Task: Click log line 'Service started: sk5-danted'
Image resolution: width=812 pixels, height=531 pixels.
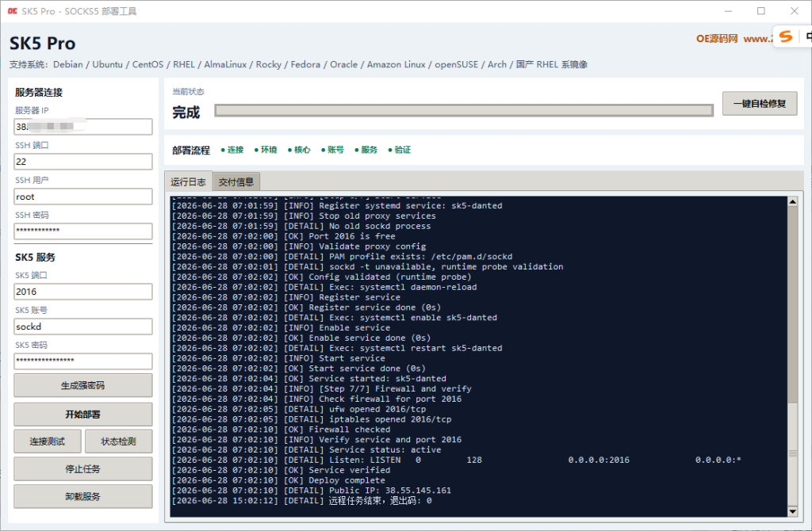Action: pyautogui.click(x=377, y=379)
